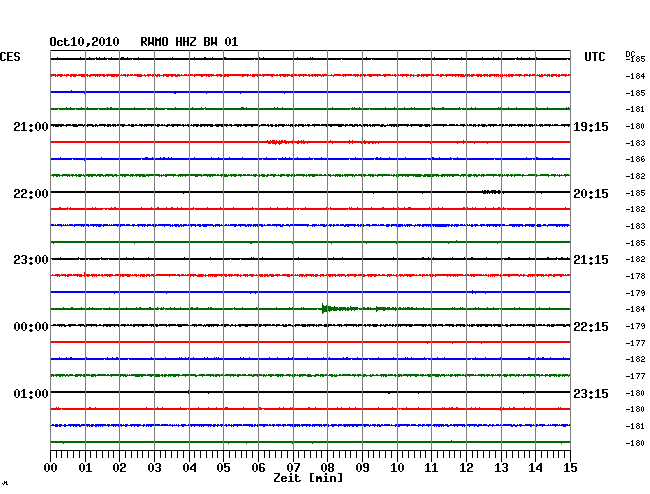Click the UTC column heading
The image size is (650, 494).
coord(594,57)
